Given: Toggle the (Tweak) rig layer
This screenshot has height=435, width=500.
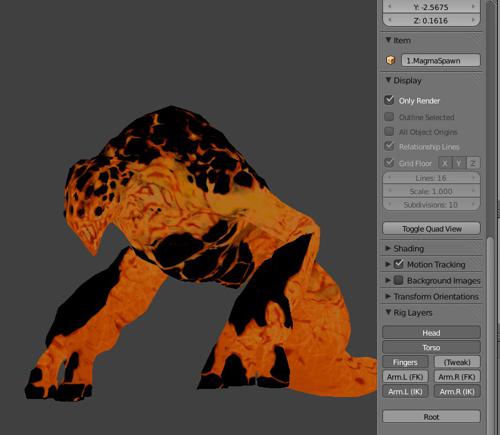Looking at the screenshot, I should click(x=457, y=362).
